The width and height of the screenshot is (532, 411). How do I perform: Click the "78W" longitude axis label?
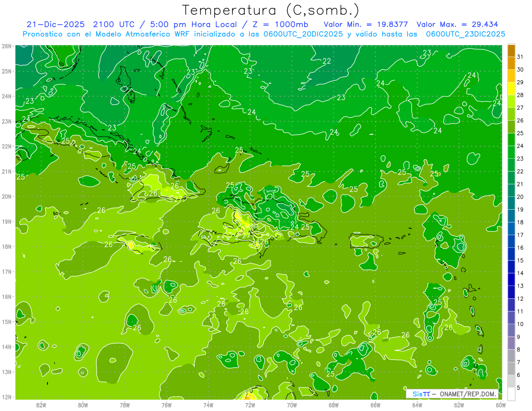point(125,405)
